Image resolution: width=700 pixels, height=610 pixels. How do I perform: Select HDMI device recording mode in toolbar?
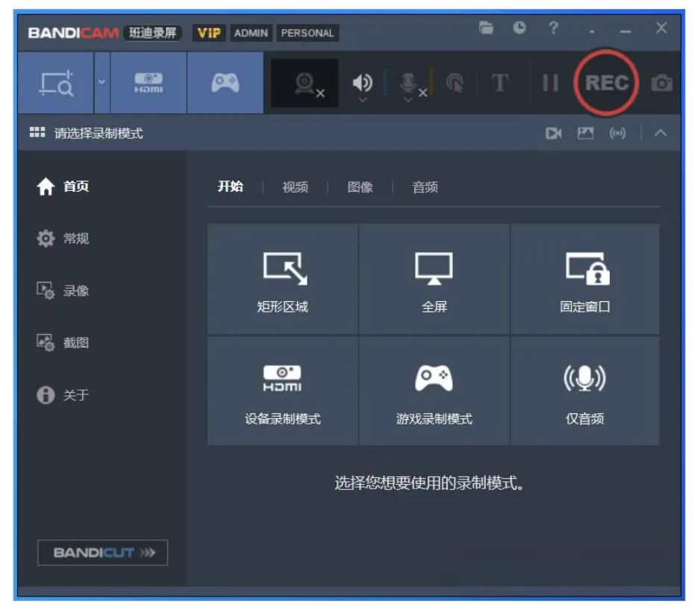[x=149, y=83]
